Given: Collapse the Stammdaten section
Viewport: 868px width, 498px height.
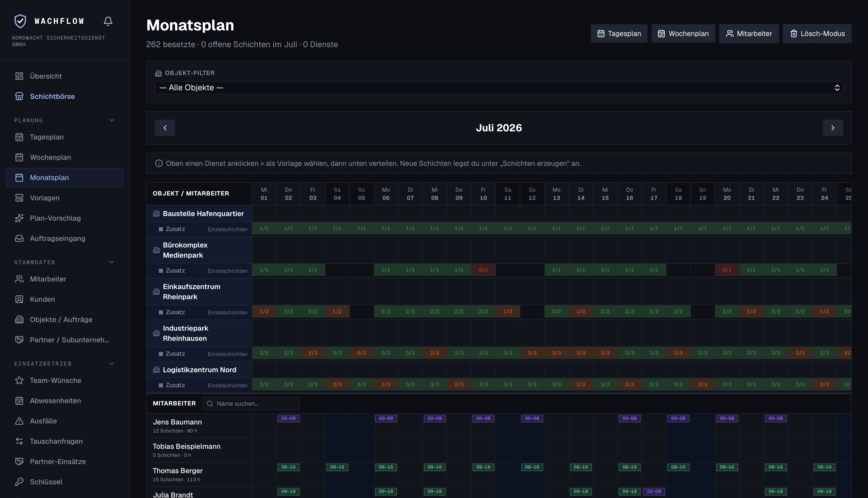Looking at the screenshot, I should [x=112, y=262].
